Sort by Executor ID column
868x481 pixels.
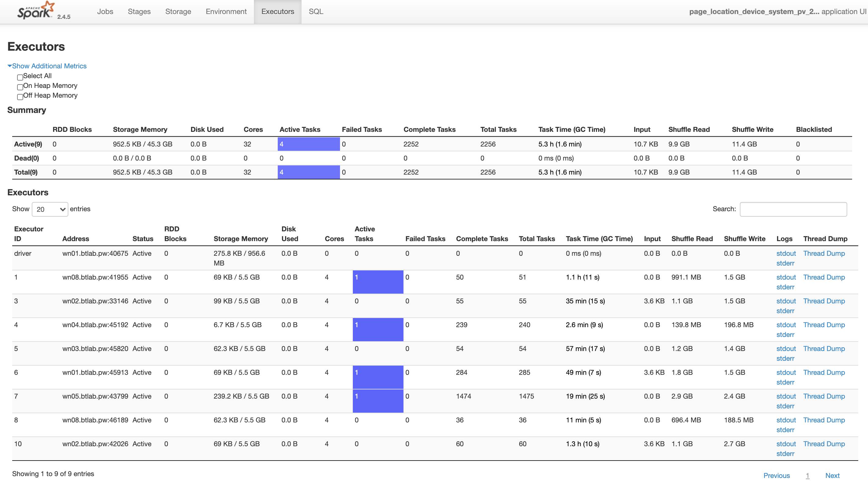click(x=29, y=234)
